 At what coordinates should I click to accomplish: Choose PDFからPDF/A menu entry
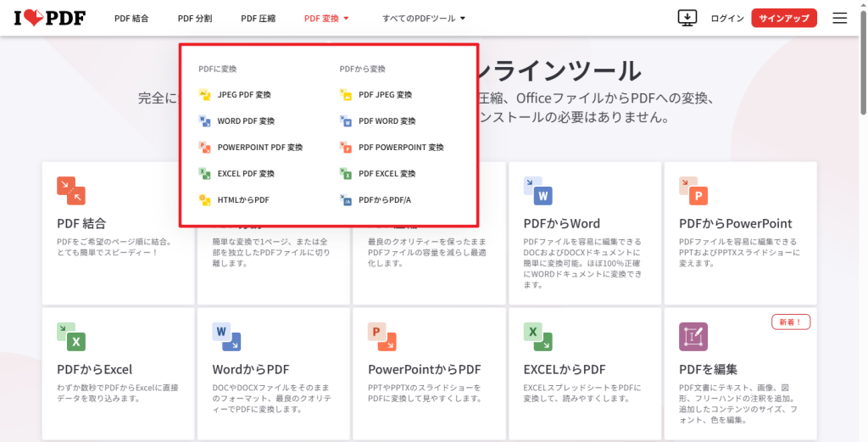387,199
